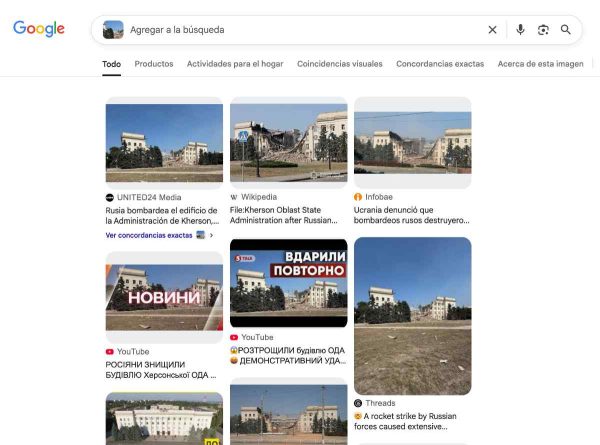This screenshot has width=600, height=445.
Task: Click 'Rusia bombardea el edificio' title link
Action: tap(162, 215)
